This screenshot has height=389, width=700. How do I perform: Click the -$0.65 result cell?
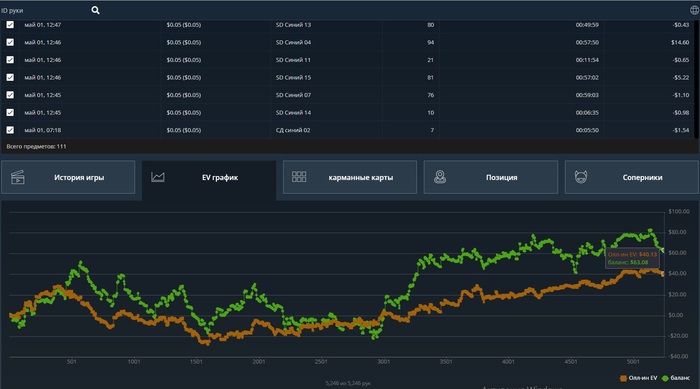681,60
